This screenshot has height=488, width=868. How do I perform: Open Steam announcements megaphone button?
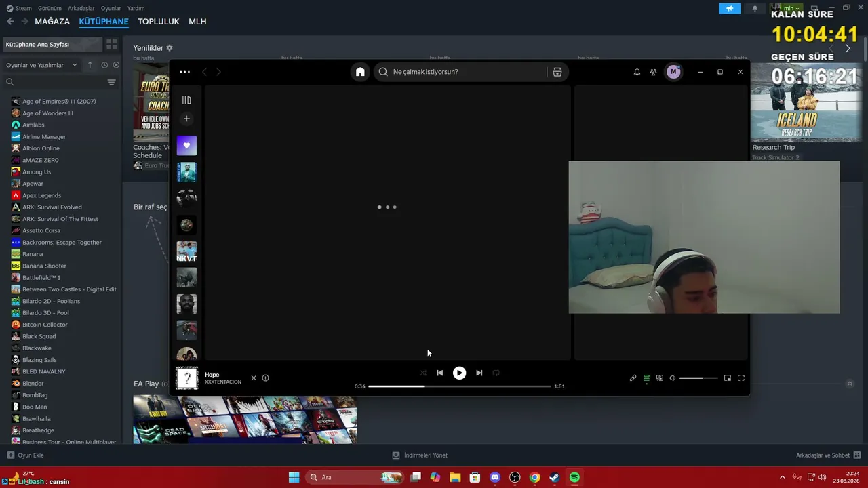pyautogui.click(x=730, y=8)
